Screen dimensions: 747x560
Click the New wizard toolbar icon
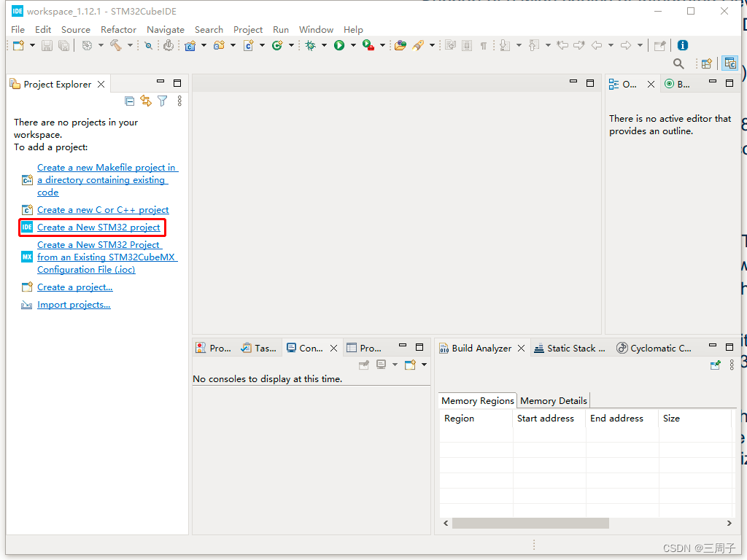(x=18, y=46)
